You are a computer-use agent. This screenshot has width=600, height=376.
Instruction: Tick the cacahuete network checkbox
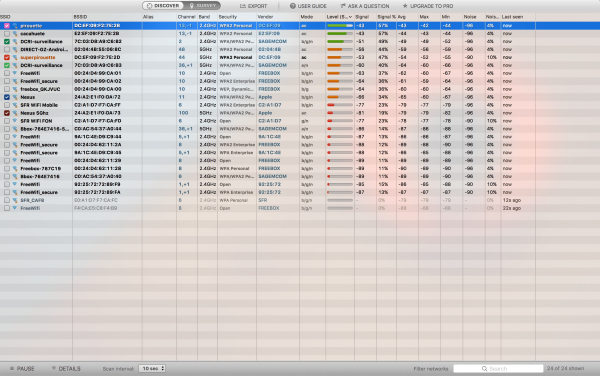pos(7,34)
